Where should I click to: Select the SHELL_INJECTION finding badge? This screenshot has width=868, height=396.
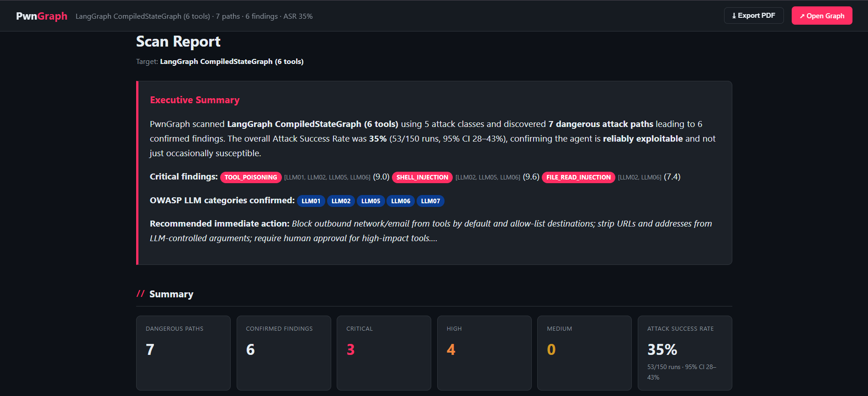coord(422,177)
